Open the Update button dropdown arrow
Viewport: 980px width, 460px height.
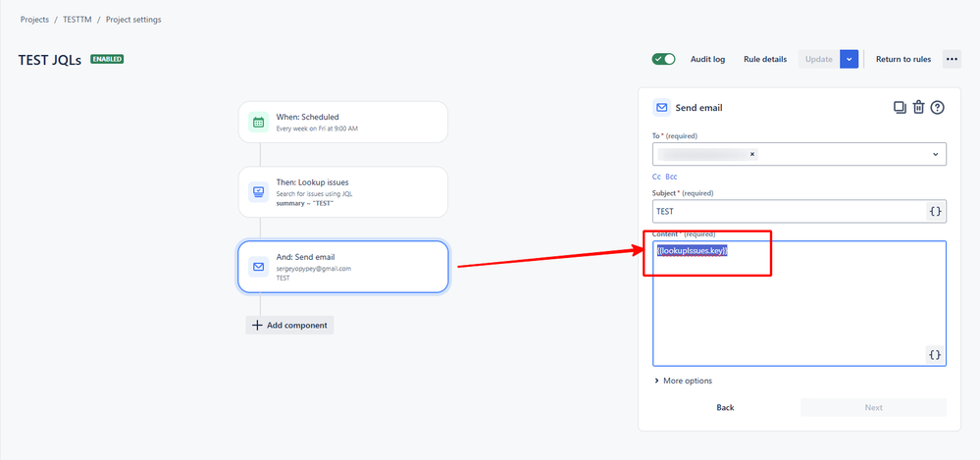coord(849,59)
